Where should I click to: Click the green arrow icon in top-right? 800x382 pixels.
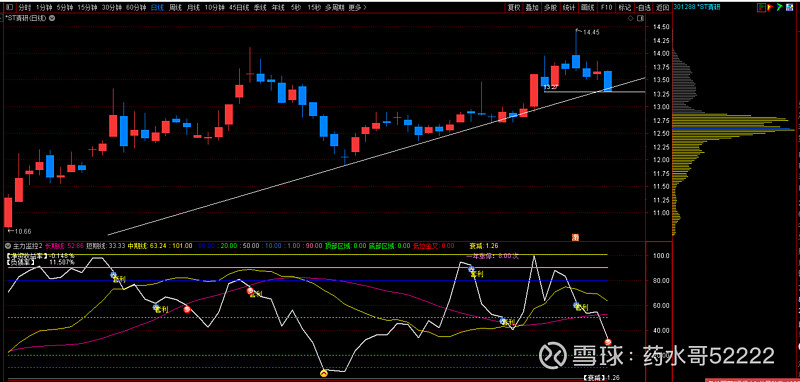tap(780, 7)
